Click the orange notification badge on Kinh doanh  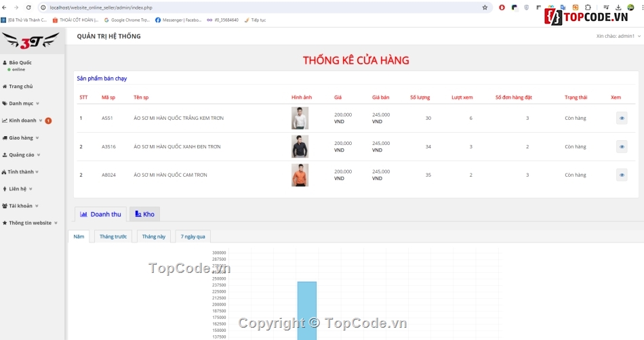point(48,121)
